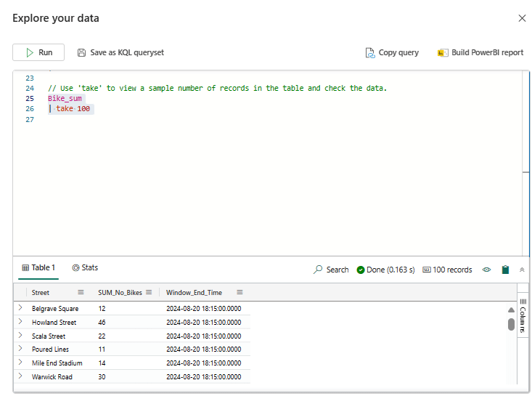The image size is (532, 396).
Task: Copy query to clipboard
Action: (x=392, y=52)
